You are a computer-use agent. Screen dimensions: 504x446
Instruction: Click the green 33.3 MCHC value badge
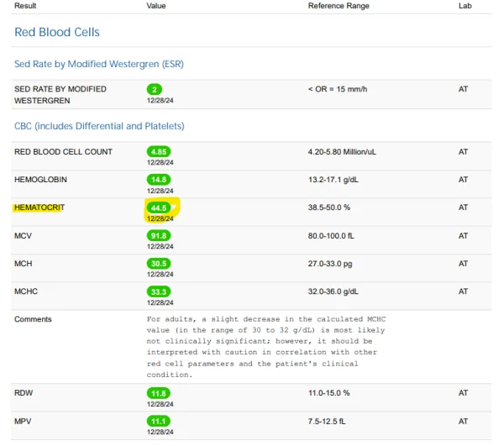click(158, 291)
